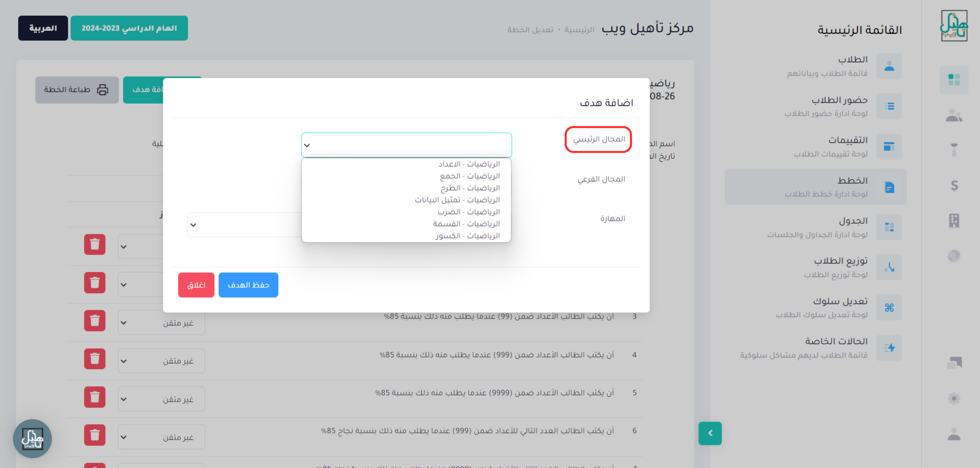The height and width of the screenshot is (468, 980).
Task: Select the dashboard squares icon in far-right rail
Action: pos(954,80)
